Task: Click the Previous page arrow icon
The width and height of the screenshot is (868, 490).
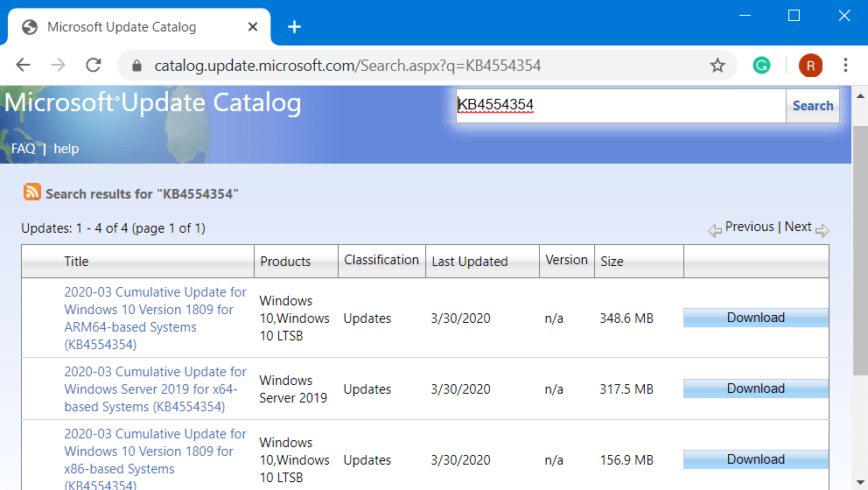Action: click(x=715, y=230)
